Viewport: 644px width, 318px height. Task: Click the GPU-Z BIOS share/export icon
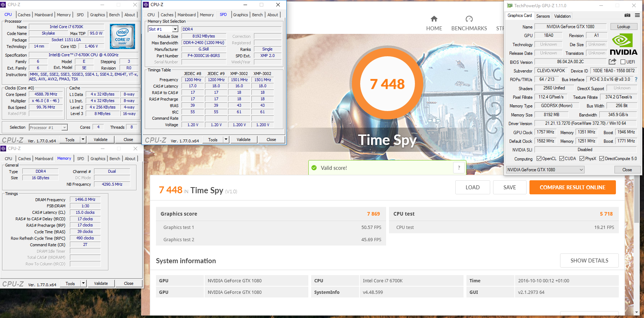612,62
